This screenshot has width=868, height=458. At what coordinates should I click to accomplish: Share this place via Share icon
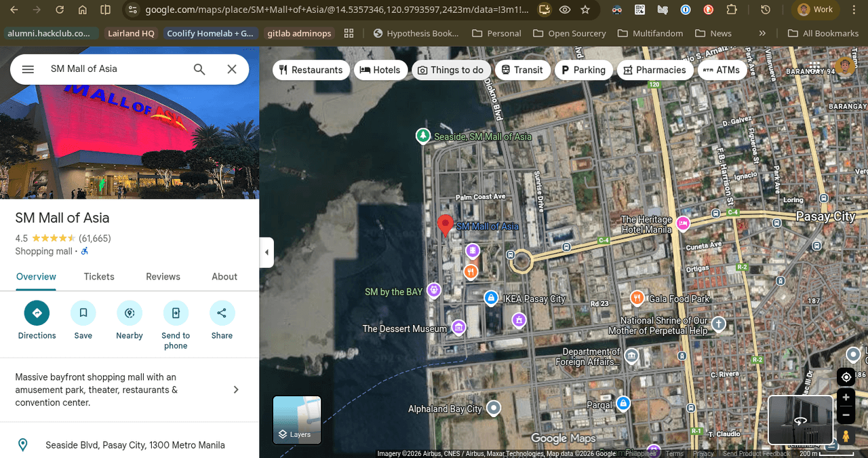(222, 313)
